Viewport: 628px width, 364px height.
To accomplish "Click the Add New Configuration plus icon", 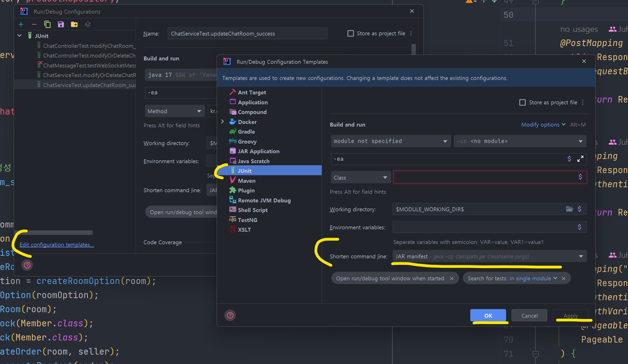I will tap(21, 24).
